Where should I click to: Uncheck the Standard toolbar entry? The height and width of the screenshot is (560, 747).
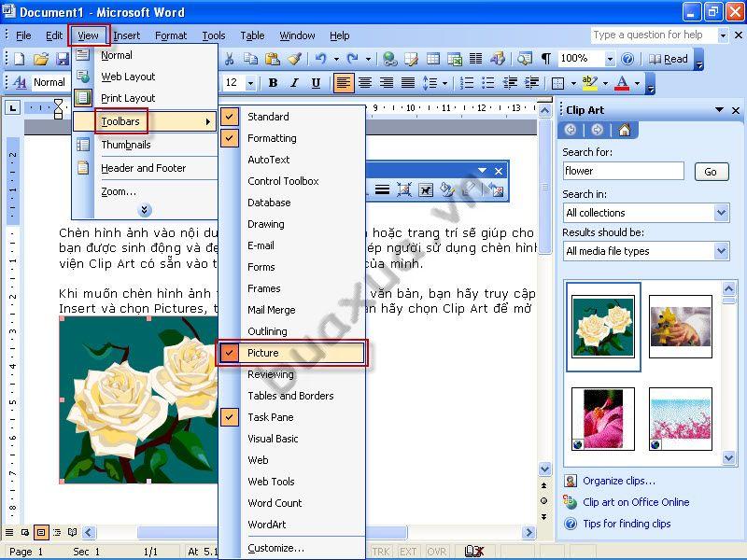(291, 117)
